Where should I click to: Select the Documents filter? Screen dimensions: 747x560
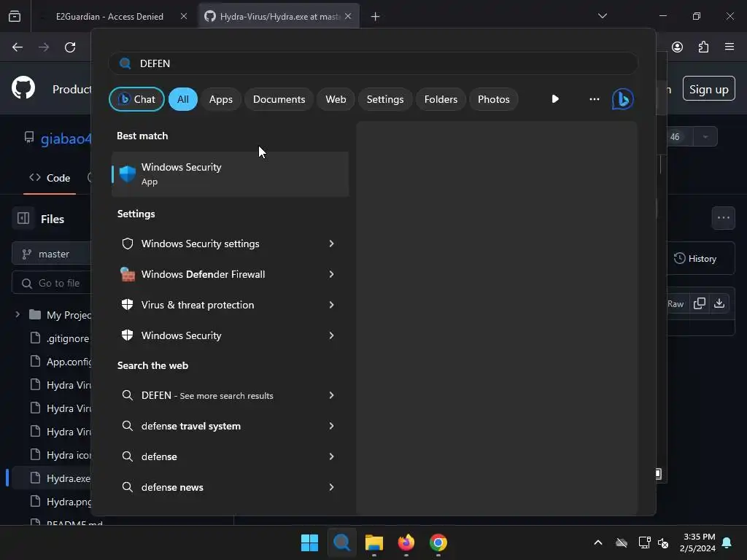point(279,99)
